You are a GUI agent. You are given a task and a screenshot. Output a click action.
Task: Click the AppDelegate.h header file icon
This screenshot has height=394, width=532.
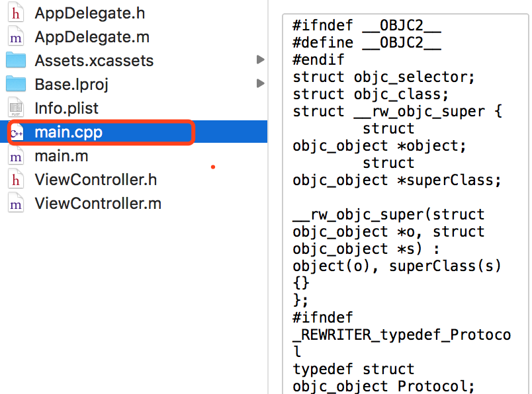click(x=16, y=13)
